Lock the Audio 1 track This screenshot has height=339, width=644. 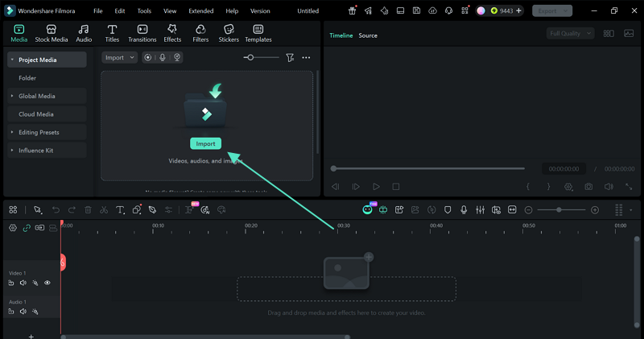click(x=11, y=312)
